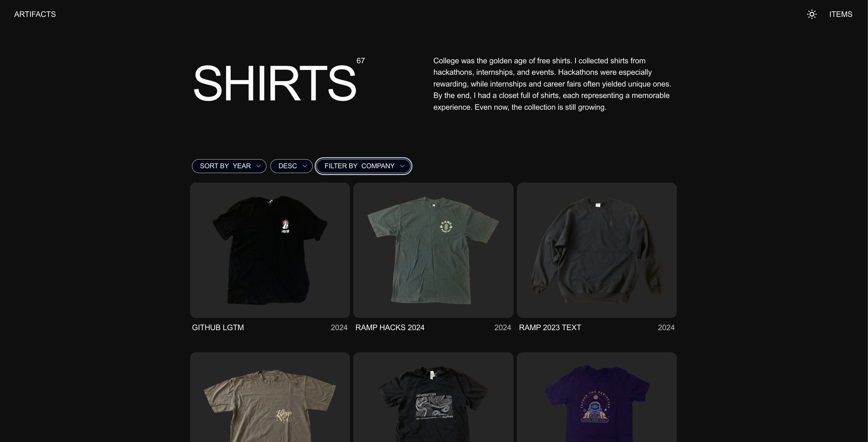This screenshot has height=442, width=868.
Task: Go to ARTIFACTS home link
Action: (35, 14)
